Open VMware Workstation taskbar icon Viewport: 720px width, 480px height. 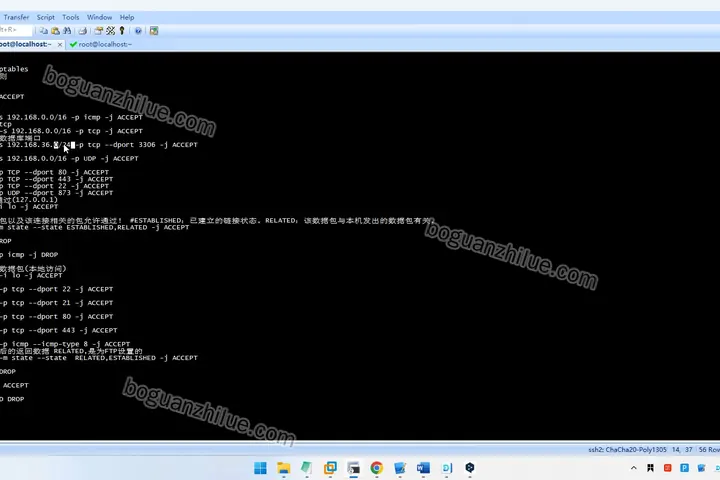(330, 468)
